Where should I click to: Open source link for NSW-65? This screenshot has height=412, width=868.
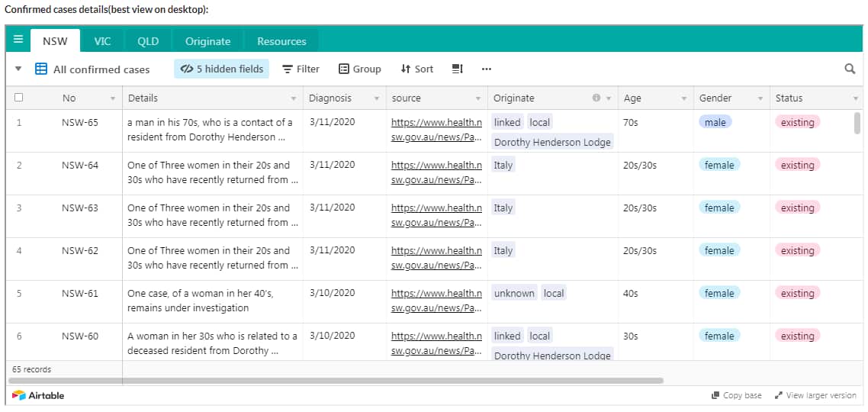coord(436,130)
